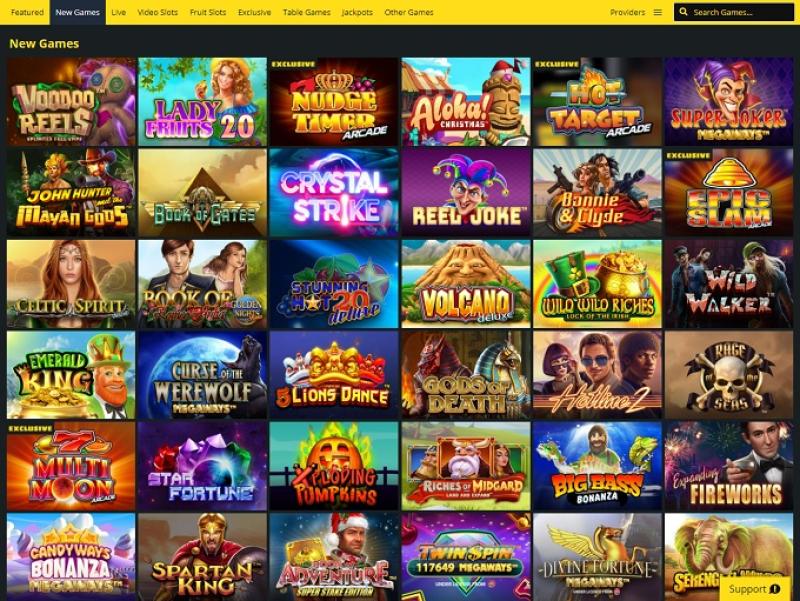Play the Big Bass Bonanza game

click(x=597, y=466)
